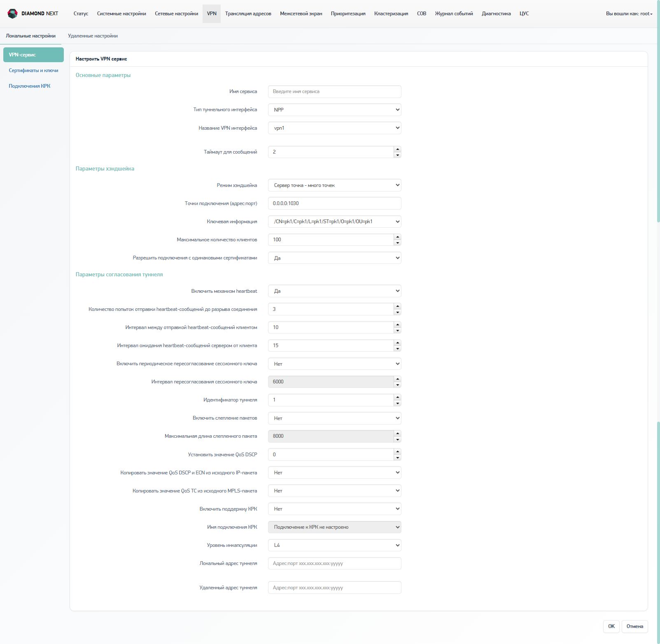Click Интервал пересогласования field with 6000
Viewport: 660px width, 644px height.
pos(331,382)
